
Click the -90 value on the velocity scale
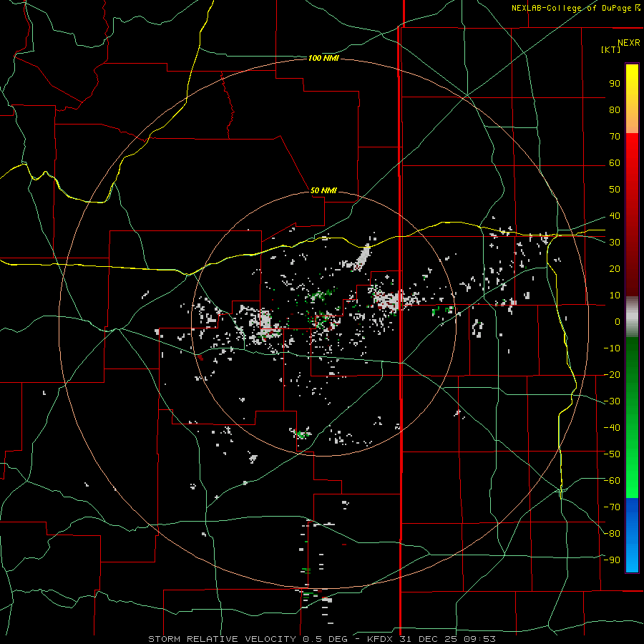pyautogui.click(x=612, y=560)
